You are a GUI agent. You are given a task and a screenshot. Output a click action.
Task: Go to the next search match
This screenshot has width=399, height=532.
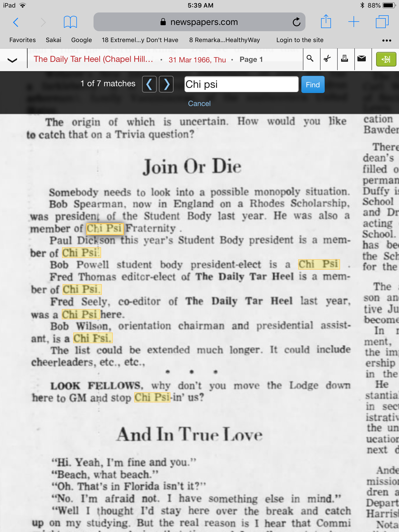click(166, 84)
